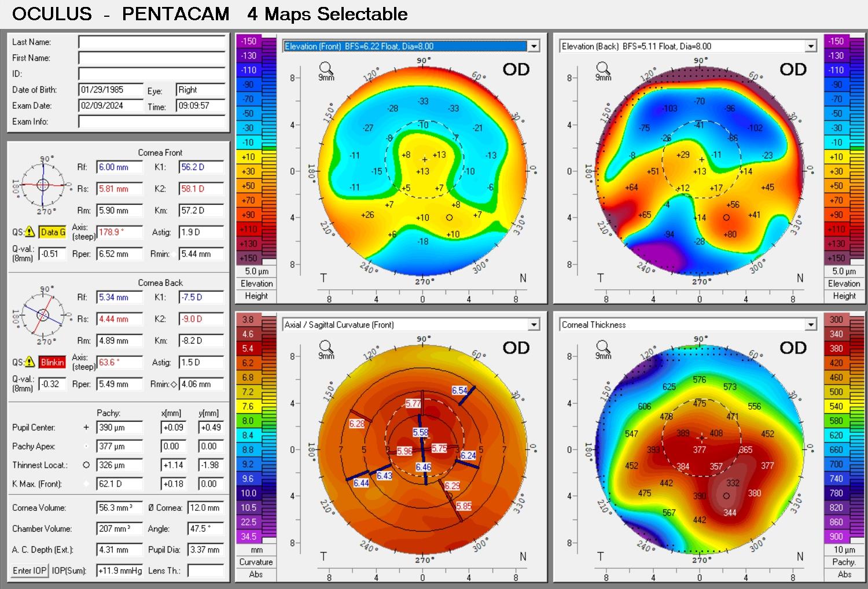The image size is (868, 589).
Task: Click the 6.54 radius label on the curvature map
Action: tap(459, 391)
